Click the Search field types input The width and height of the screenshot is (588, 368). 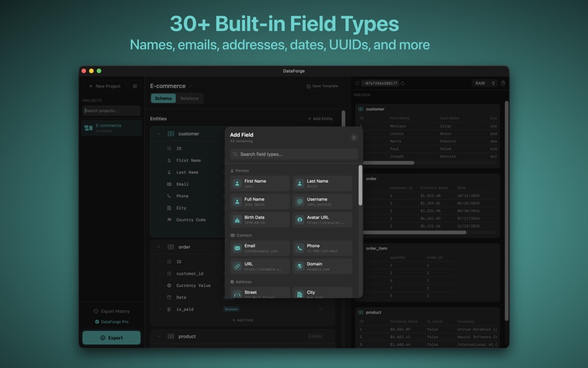point(292,154)
